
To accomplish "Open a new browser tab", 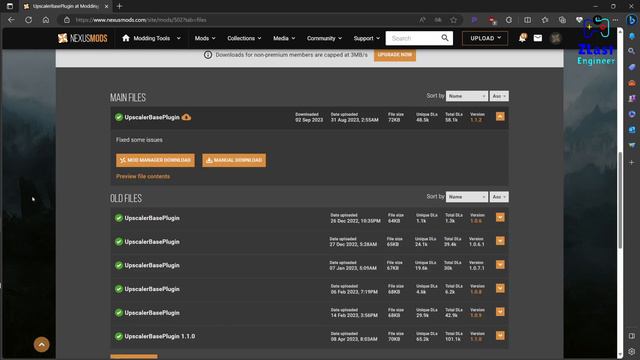I will pos(119,6).
